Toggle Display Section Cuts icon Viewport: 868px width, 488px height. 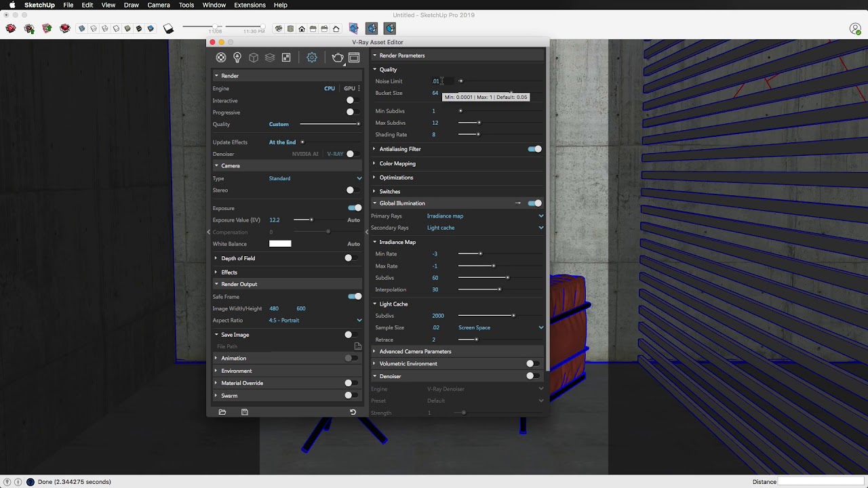[389, 28]
